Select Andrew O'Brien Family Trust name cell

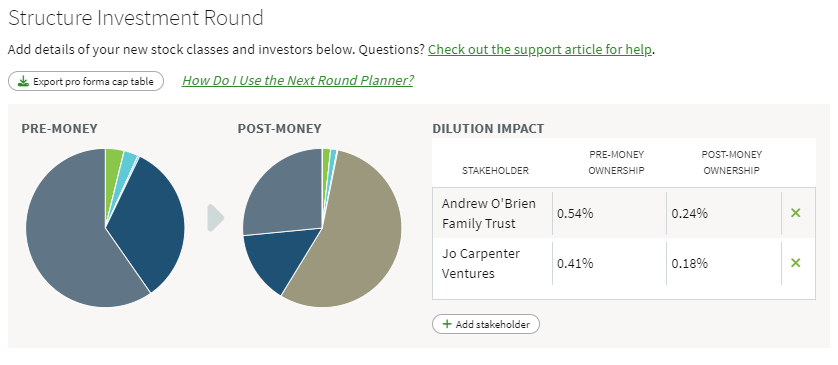point(492,213)
